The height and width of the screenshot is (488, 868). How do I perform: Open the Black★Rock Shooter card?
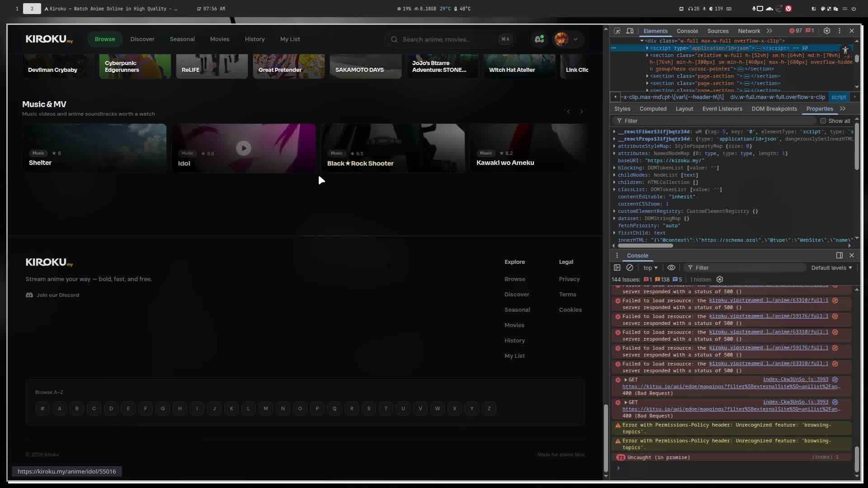(x=392, y=148)
